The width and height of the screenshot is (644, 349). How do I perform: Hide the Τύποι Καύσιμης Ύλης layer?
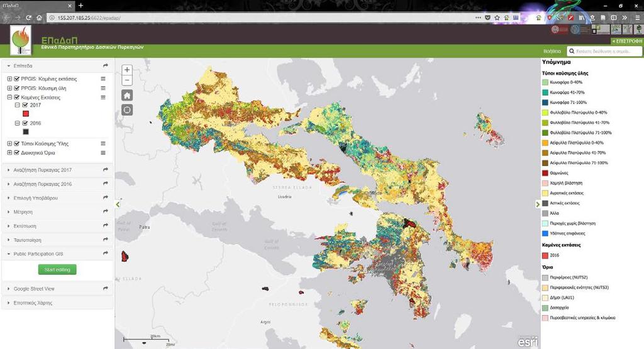pyautogui.click(x=17, y=143)
